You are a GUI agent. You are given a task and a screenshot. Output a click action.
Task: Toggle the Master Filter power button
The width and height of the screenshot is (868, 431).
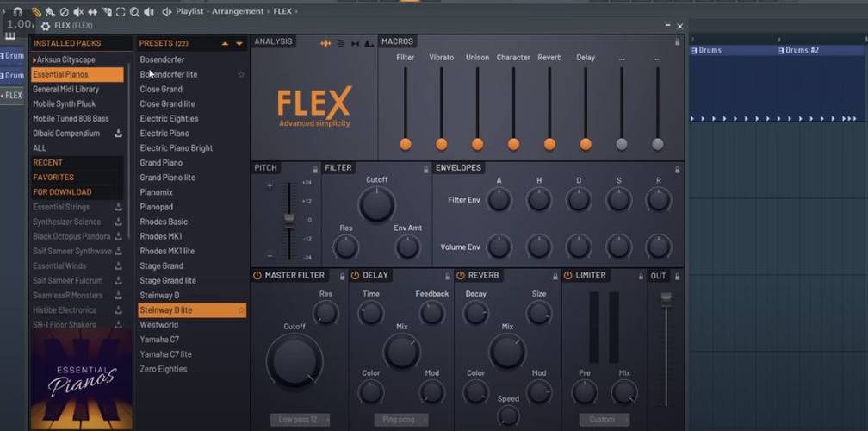coord(257,275)
